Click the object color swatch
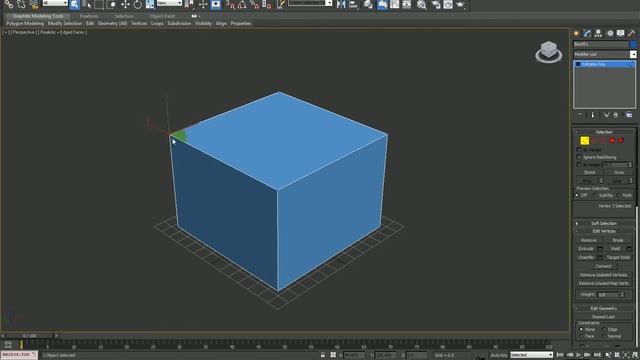640x360 pixels. 633,44
